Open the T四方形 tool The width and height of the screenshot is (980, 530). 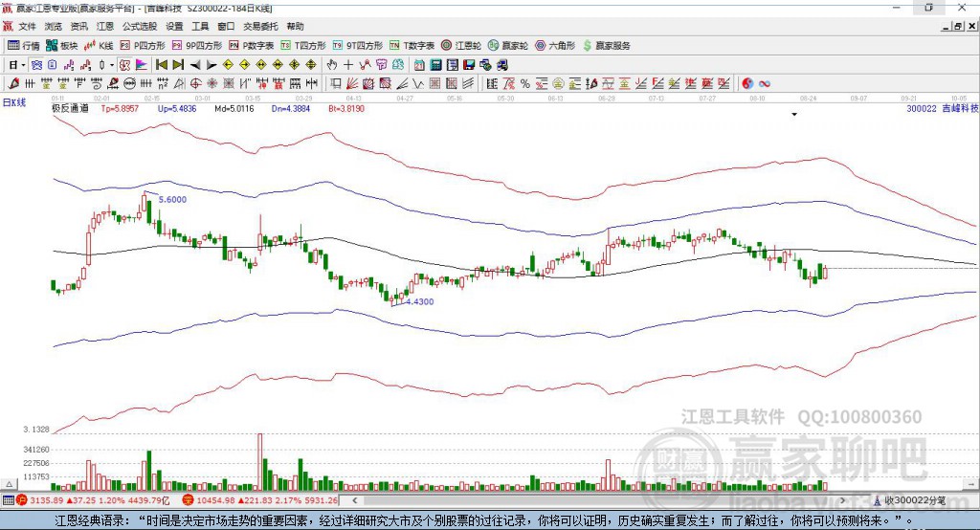pyautogui.click(x=303, y=46)
